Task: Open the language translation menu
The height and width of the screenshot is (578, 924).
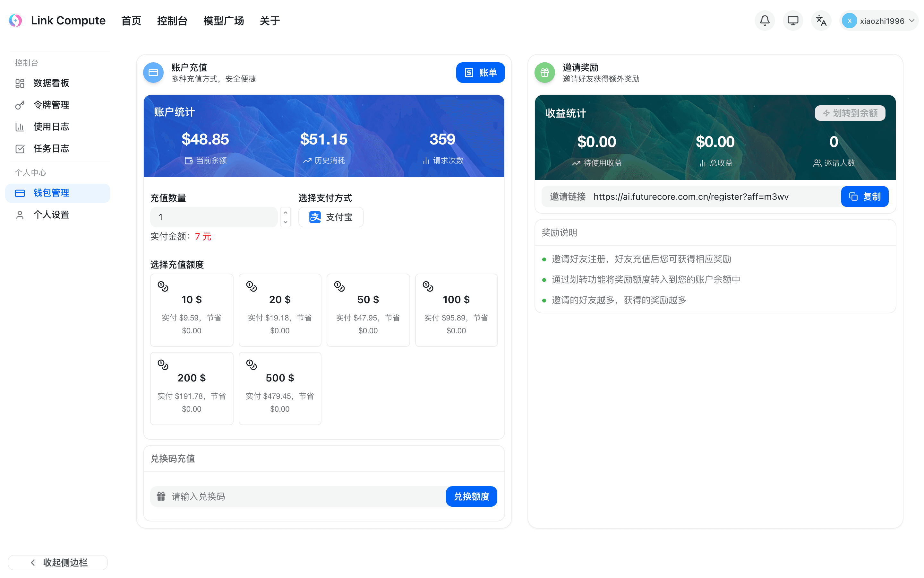Action: [821, 21]
